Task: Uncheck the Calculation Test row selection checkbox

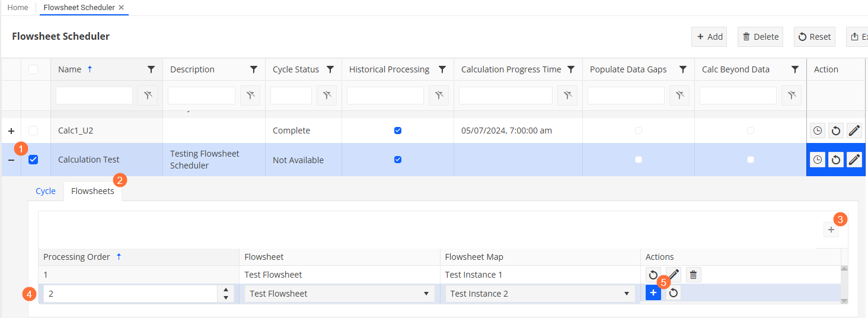Action: click(33, 160)
